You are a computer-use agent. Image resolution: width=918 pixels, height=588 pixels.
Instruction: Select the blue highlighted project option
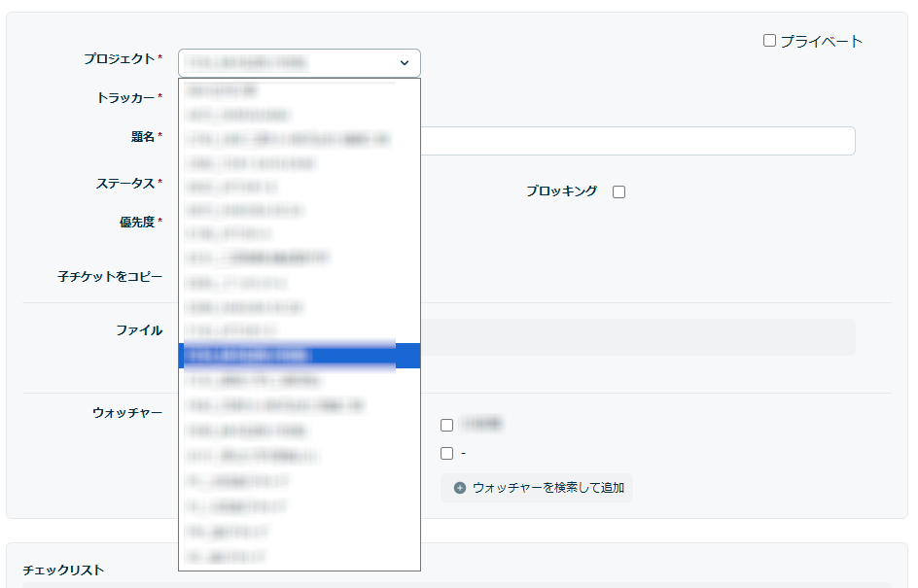(300, 356)
